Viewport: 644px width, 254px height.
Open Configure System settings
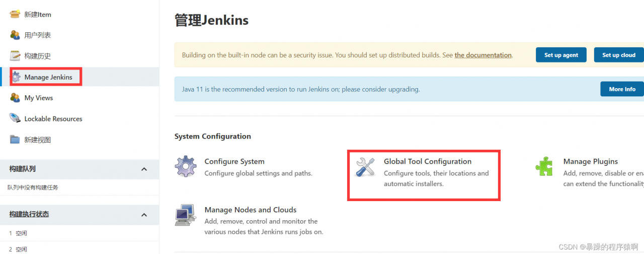click(234, 161)
